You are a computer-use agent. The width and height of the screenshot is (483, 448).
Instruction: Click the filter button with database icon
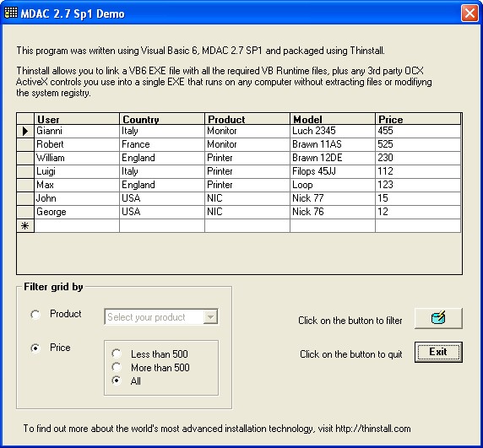[438, 318]
